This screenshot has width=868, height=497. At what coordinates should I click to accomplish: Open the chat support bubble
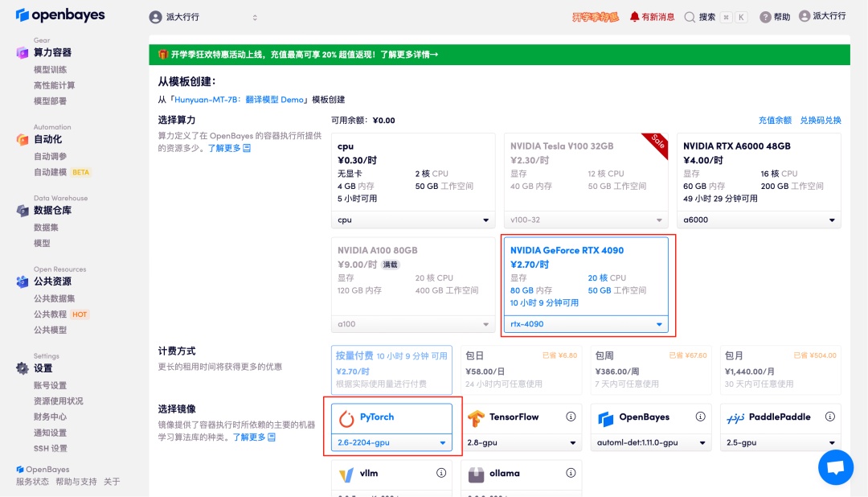point(835,467)
